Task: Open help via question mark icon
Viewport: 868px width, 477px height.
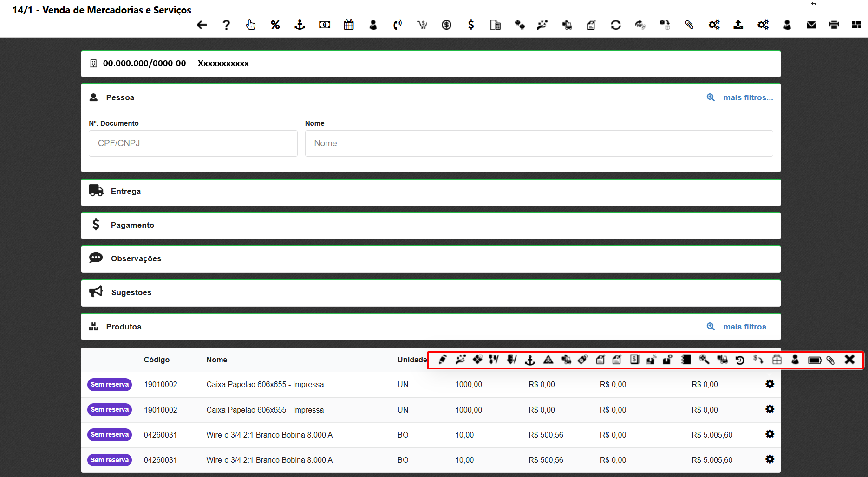Action: point(226,25)
